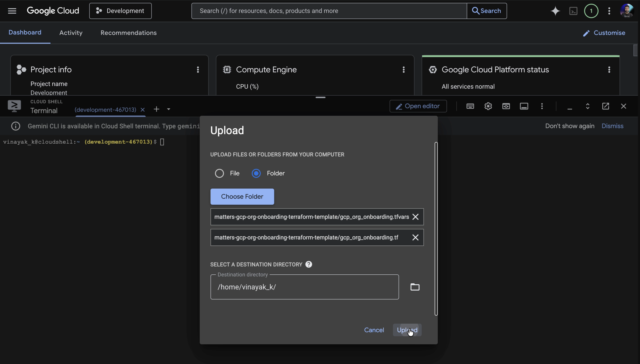Click the page vertical scrollbar thumb
The width and height of the screenshot is (640, 364).
pyautogui.click(x=635, y=50)
